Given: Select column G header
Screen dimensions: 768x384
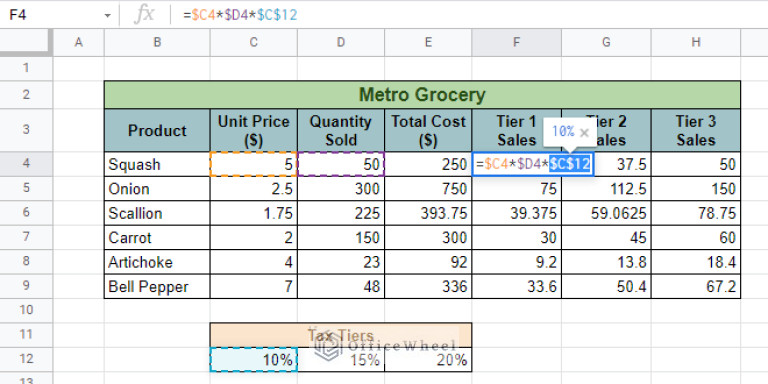Looking at the screenshot, I should 606,43.
